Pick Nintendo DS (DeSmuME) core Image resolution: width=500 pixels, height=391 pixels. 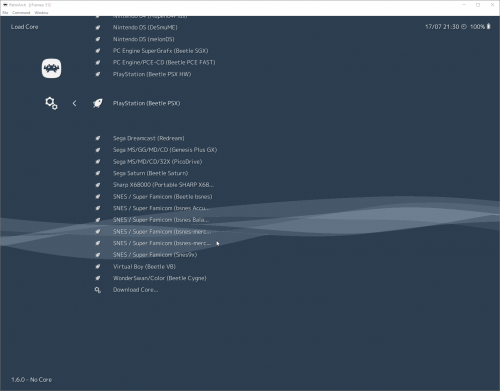click(x=145, y=27)
